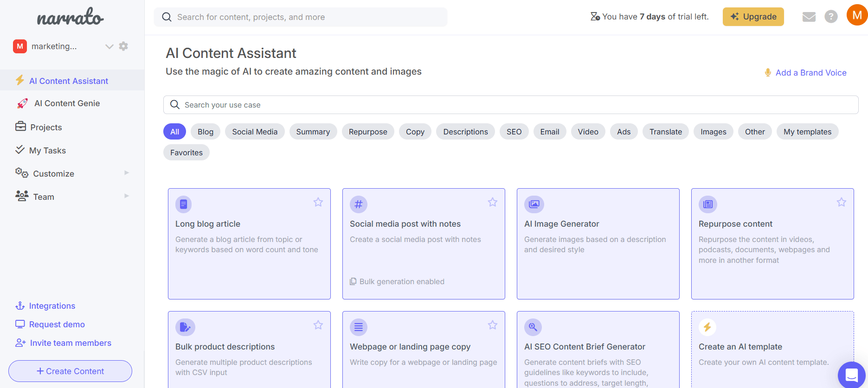The width and height of the screenshot is (868, 388).
Task: Click the Webpage copy lines icon
Action: (359, 327)
